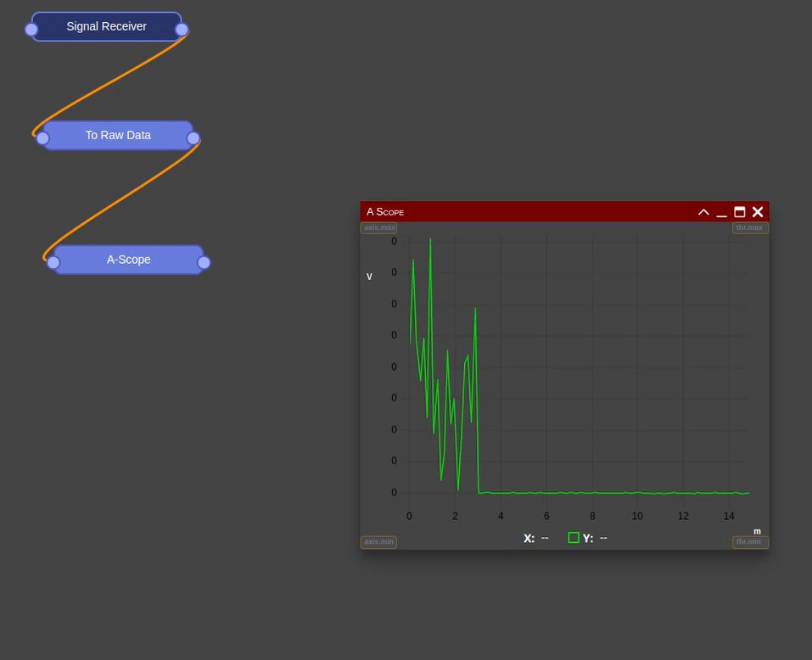Open the axis.min setting

tap(378, 541)
